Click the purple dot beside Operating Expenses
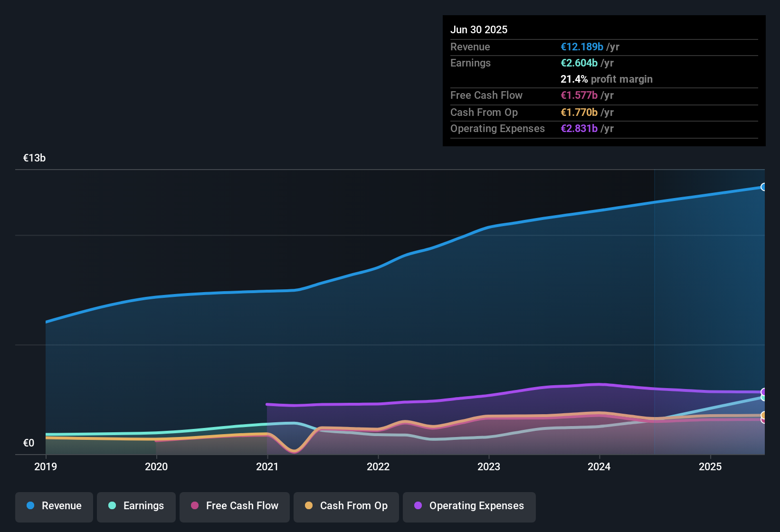Viewport: 780px width, 532px height. [418, 506]
